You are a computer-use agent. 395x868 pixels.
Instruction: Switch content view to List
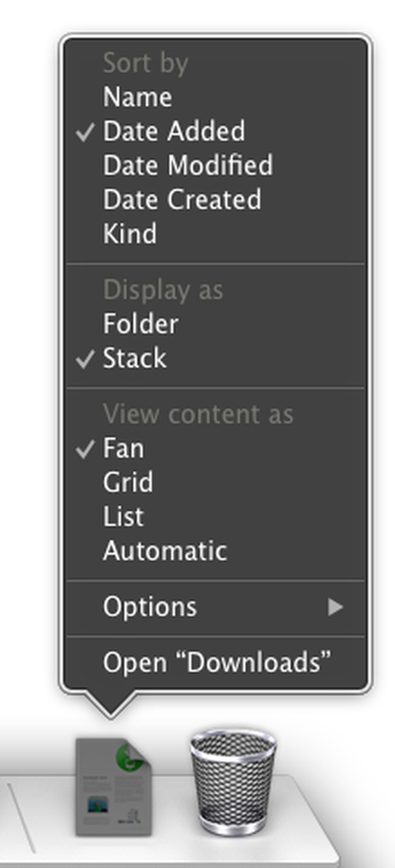click(124, 516)
